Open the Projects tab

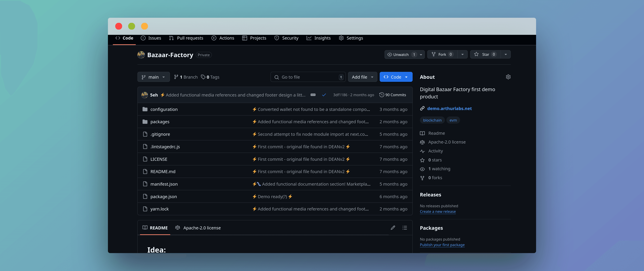coord(254,38)
